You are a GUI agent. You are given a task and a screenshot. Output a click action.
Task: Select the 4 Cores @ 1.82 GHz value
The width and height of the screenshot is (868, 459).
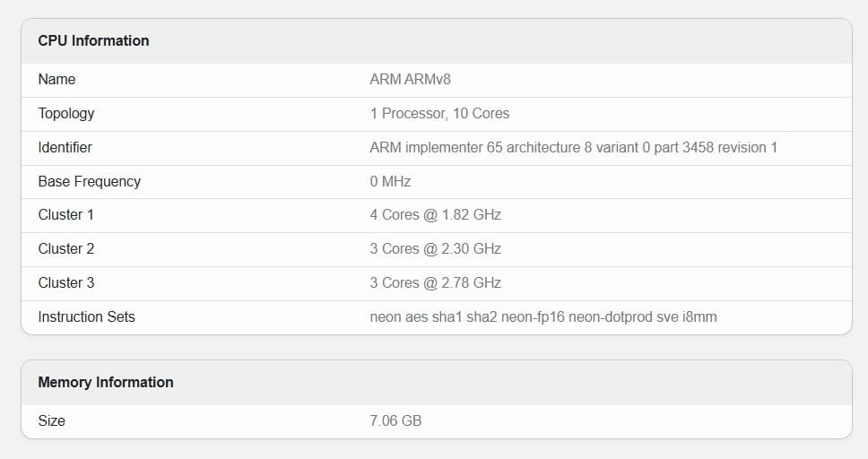(435, 214)
